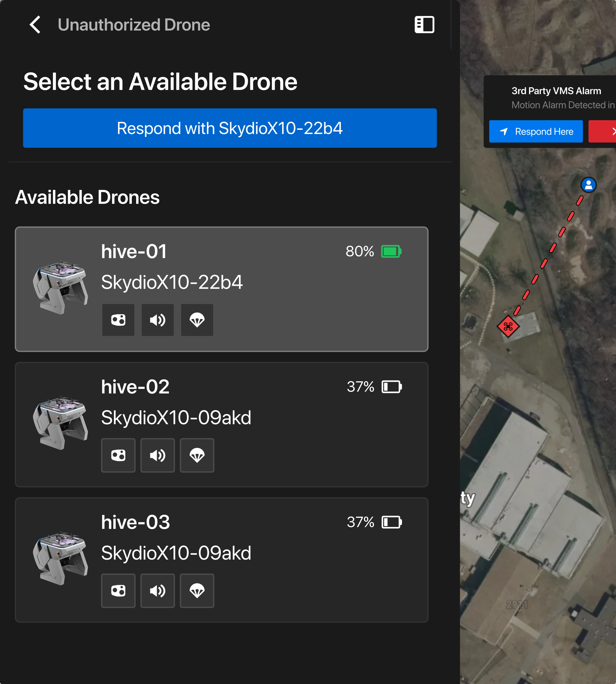616x684 pixels.
Task: Click the 3rd Party VMS Alarm title
Action: point(556,91)
